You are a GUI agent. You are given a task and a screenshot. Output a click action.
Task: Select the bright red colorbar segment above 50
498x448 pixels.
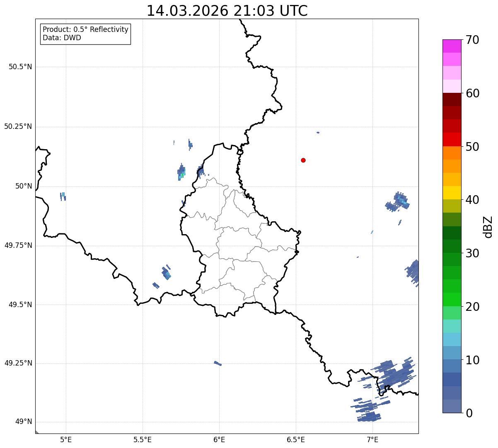(452, 139)
